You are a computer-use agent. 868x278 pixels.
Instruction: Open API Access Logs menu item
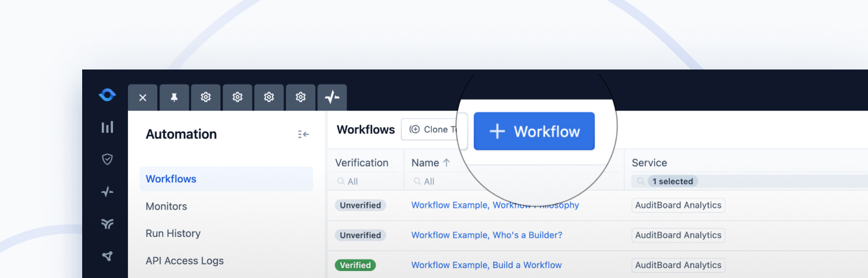tap(185, 261)
